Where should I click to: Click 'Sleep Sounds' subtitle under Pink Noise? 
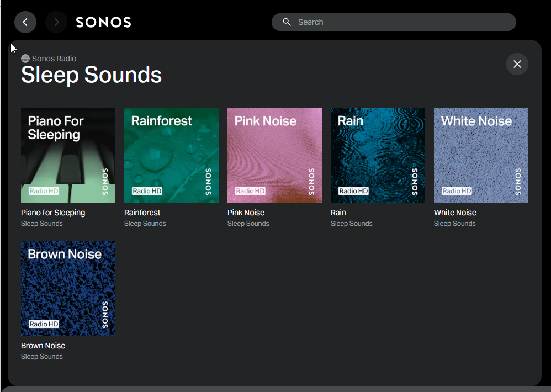coord(248,224)
